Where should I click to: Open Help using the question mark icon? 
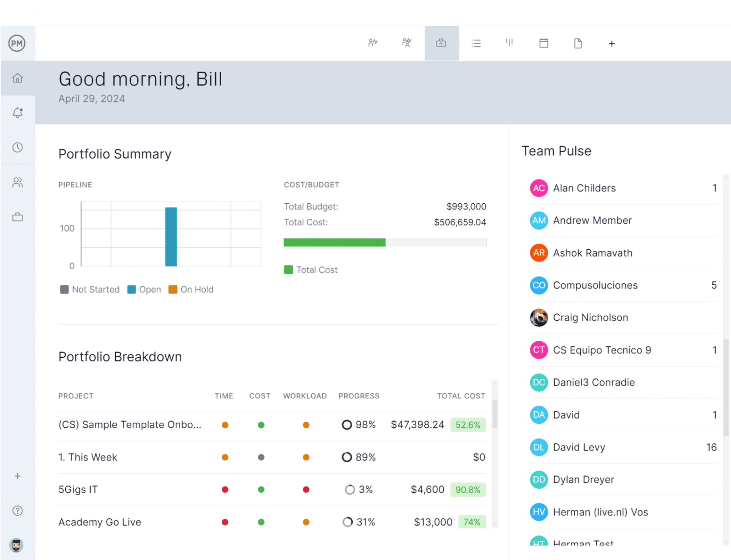point(17,510)
